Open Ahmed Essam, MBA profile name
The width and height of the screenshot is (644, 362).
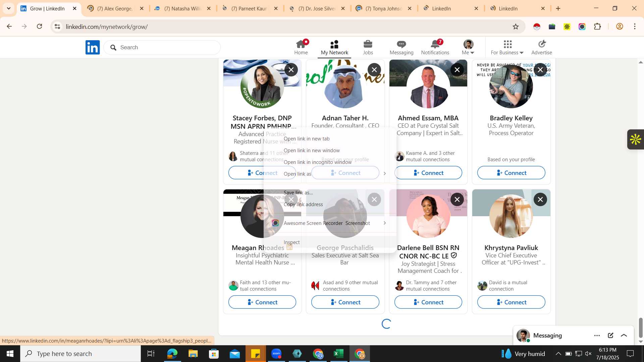coord(428,118)
